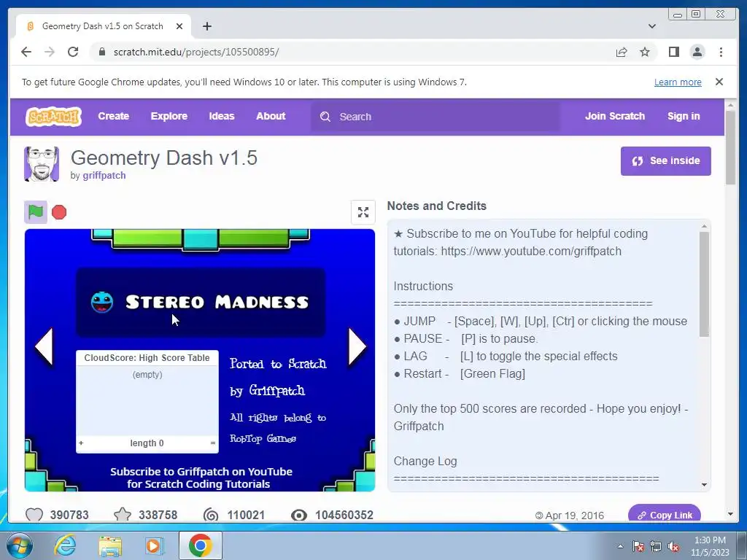Image resolution: width=747 pixels, height=560 pixels.
Task: Click the page vertical scrollbar thumb
Action: point(731,147)
